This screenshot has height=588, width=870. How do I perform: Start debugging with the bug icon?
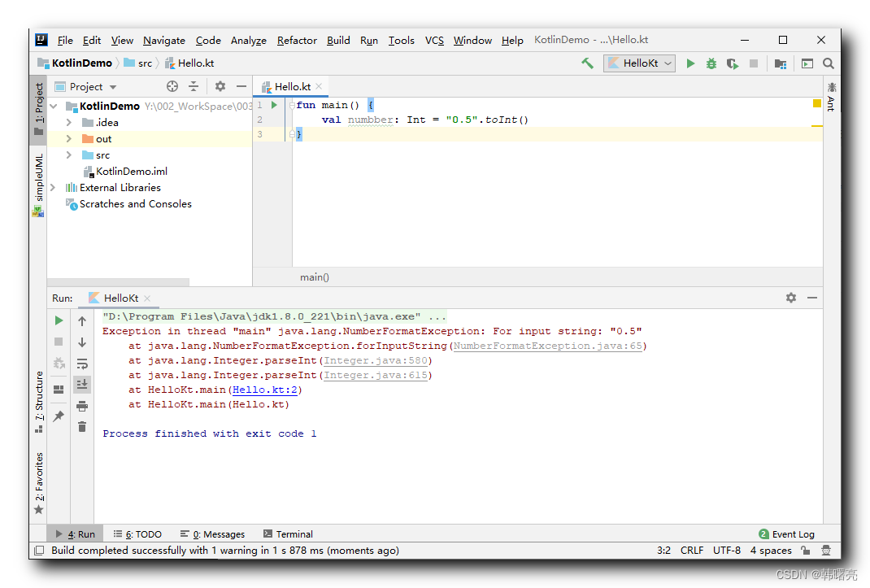click(x=711, y=63)
